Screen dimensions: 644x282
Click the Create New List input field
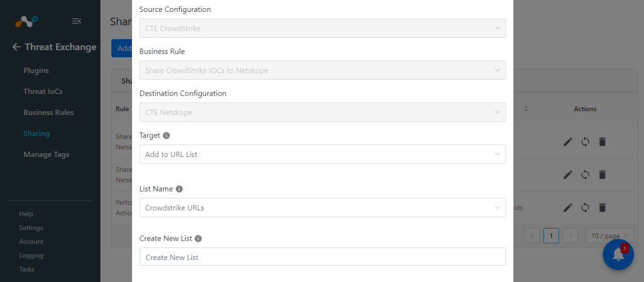click(x=323, y=257)
